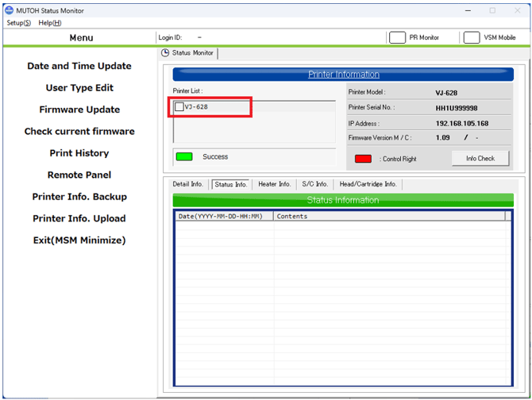Choose Firmware Update from the menu

click(x=79, y=110)
